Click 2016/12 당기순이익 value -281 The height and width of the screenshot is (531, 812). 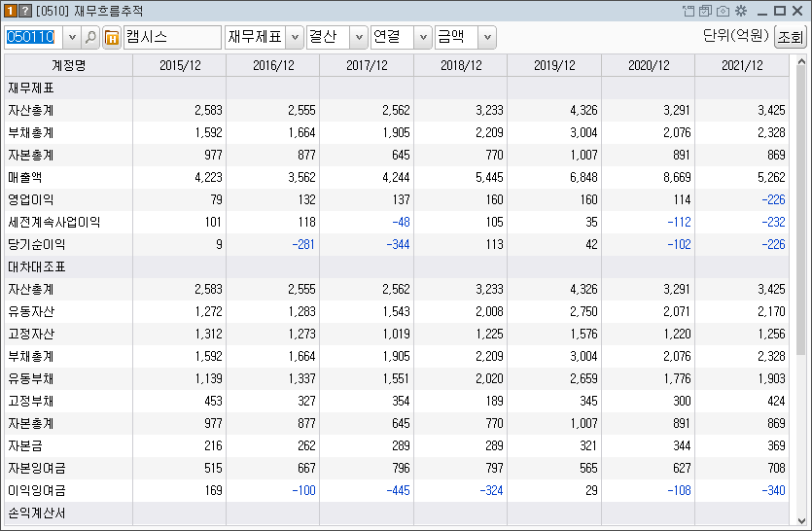pyautogui.click(x=303, y=244)
